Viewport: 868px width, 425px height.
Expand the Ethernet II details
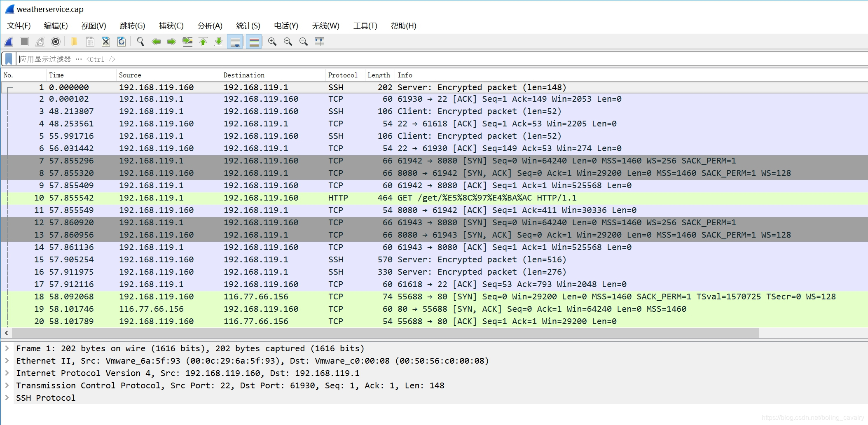(x=7, y=361)
